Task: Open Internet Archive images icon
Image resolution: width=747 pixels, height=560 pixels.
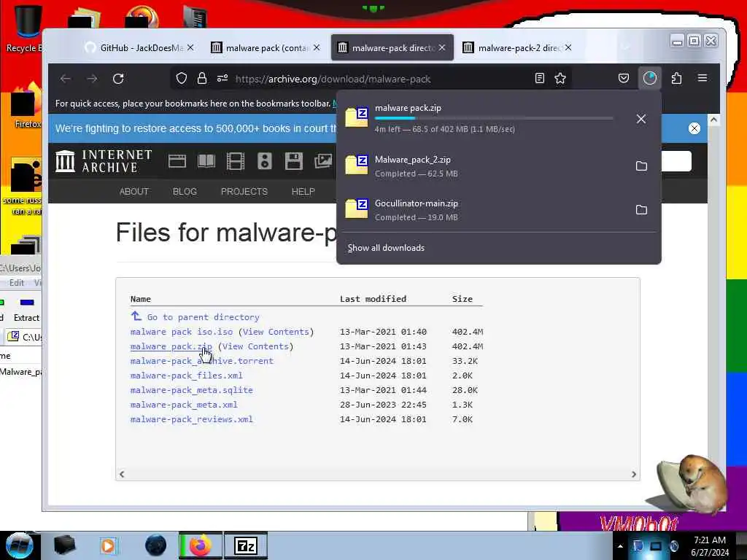Action: coord(323,161)
